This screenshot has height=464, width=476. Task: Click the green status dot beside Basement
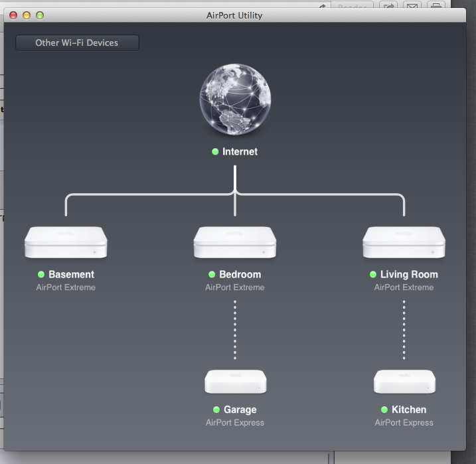coord(41,274)
